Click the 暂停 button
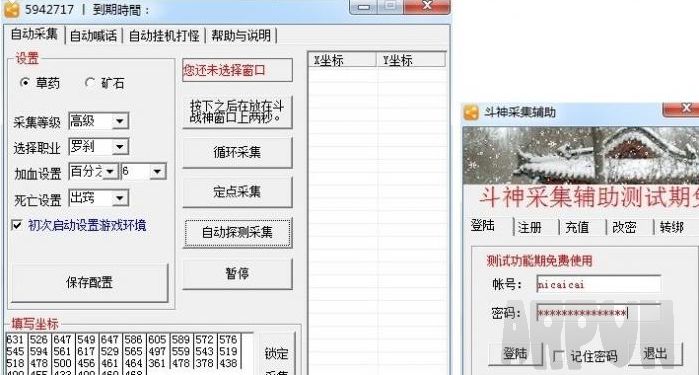The image size is (699, 375). pyautogui.click(x=237, y=273)
